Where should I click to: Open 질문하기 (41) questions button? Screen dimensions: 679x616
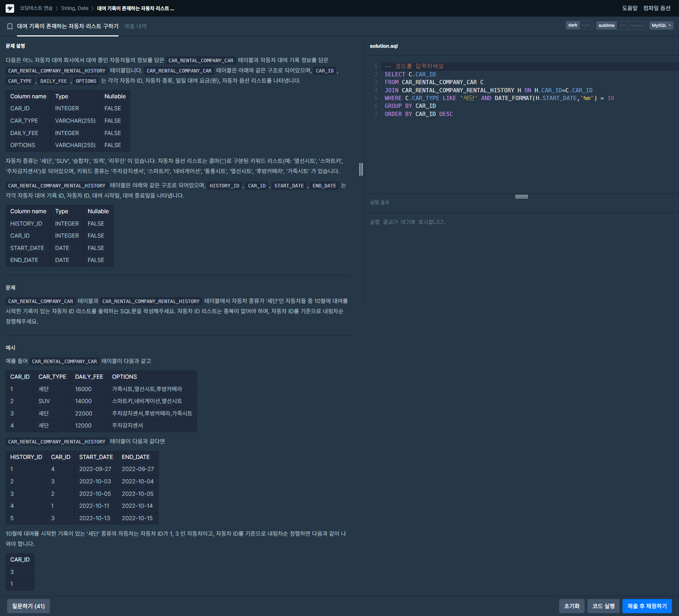point(28,606)
